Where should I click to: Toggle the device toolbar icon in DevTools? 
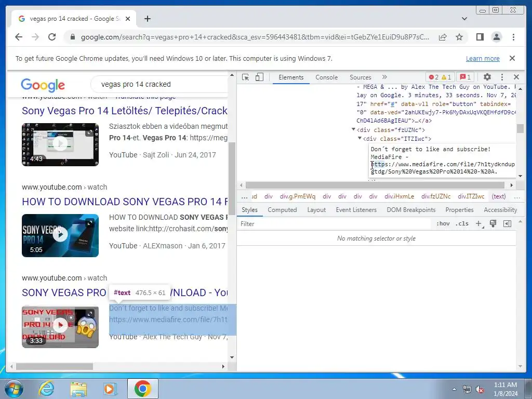click(x=259, y=77)
